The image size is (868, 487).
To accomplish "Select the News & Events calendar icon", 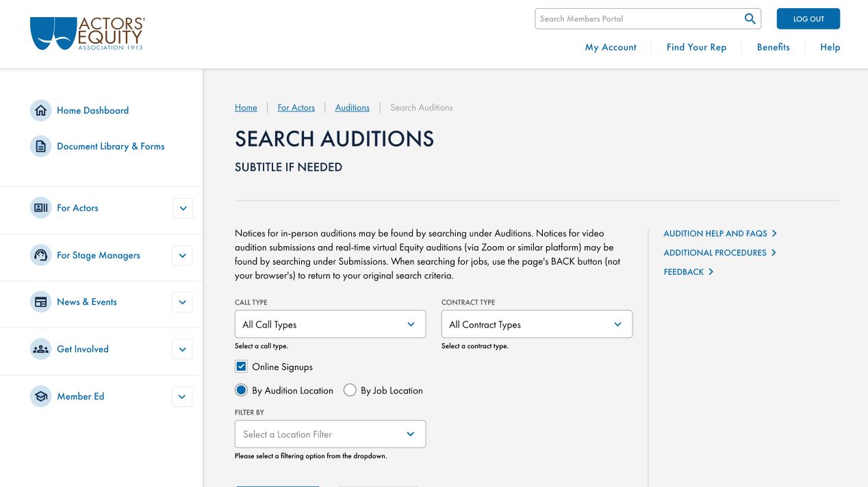I will [x=40, y=302].
